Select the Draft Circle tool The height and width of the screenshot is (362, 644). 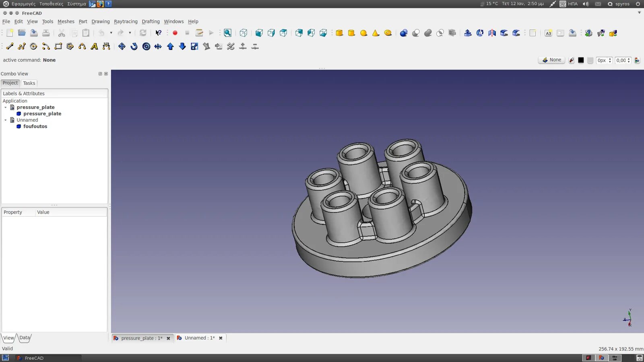[34, 46]
